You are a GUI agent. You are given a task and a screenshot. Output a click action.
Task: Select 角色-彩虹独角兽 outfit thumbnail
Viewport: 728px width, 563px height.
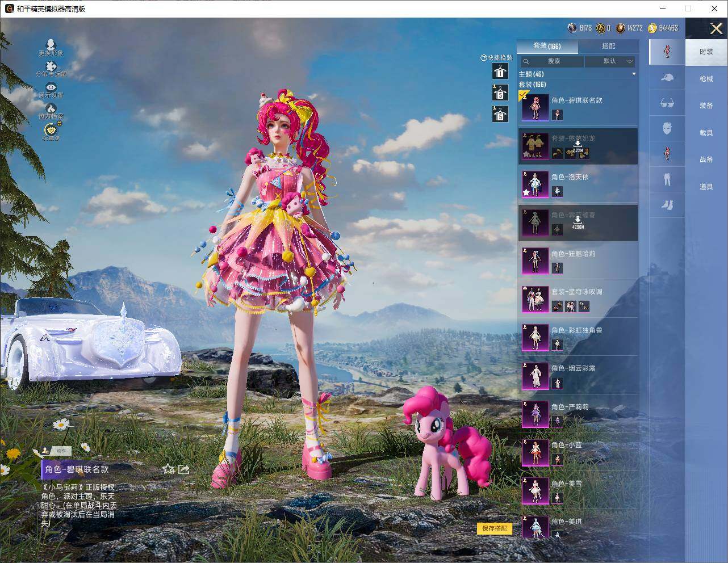pos(535,337)
